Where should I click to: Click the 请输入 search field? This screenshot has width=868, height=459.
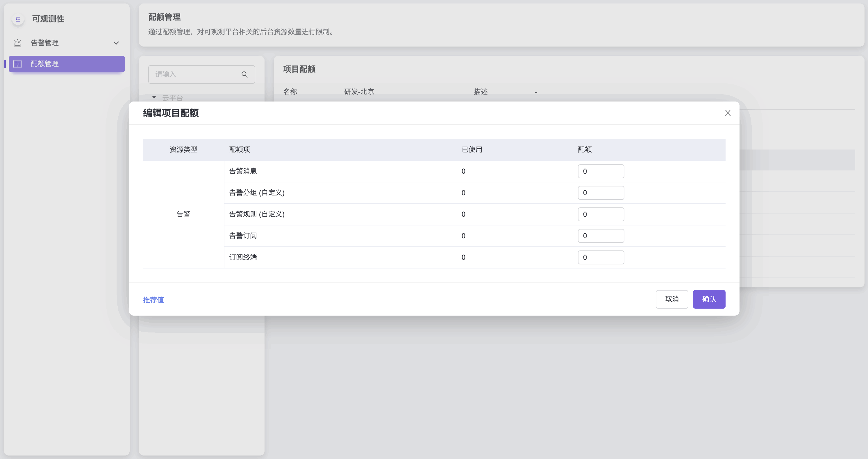195,74
